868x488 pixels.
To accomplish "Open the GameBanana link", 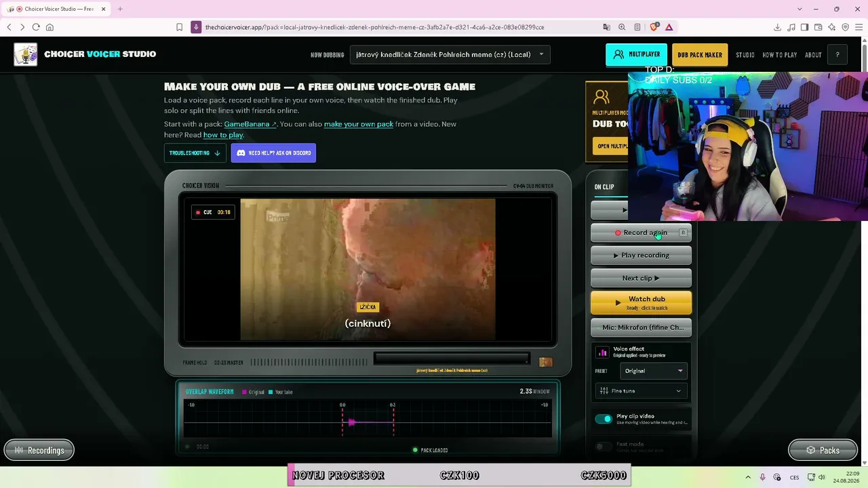I will [x=250, y=124].
